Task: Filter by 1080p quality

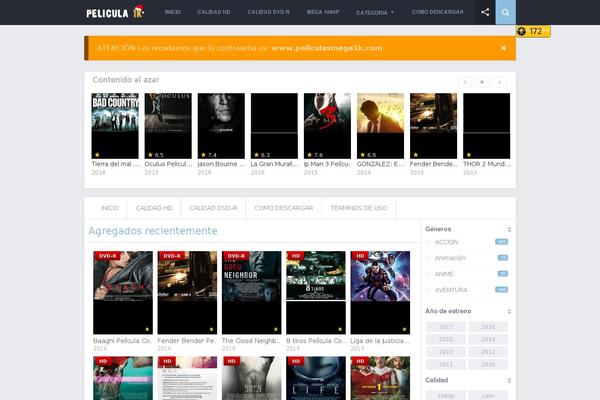Action: coord(446,395)
